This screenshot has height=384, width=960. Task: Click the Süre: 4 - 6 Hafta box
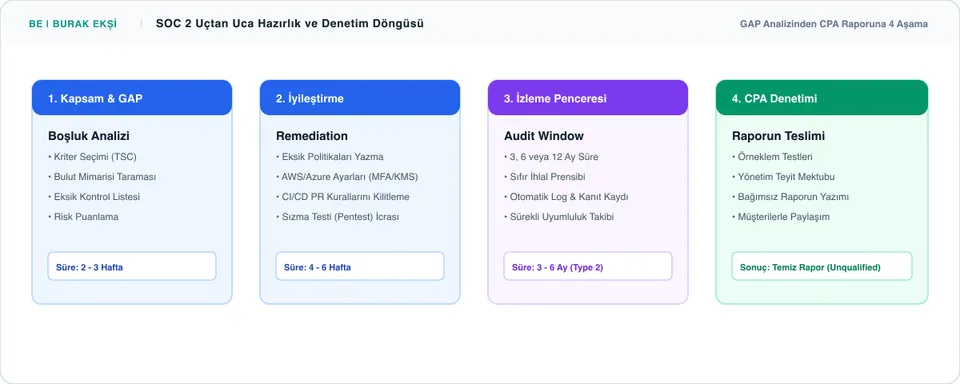[360, 266]
